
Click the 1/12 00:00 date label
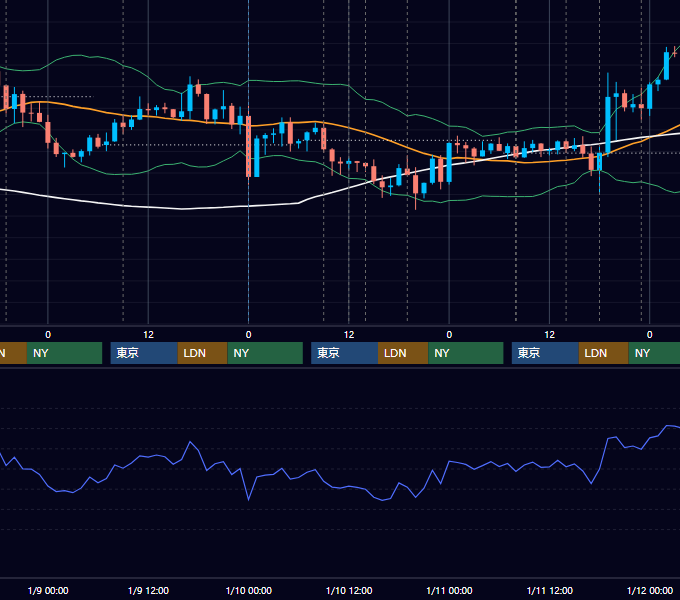coord(650,590)
